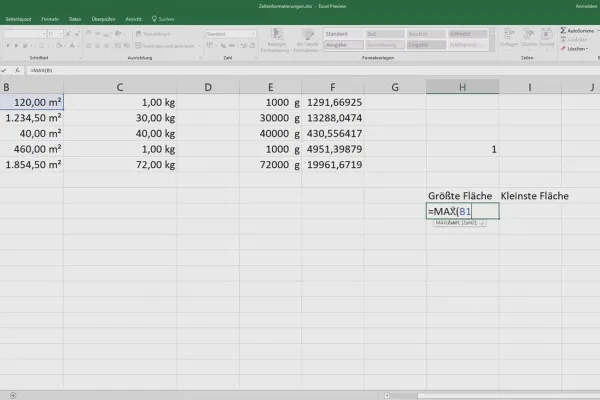This screenshot has width=600, height=400.
Task: Decrease indent icon in Ausrichtung
Action: (x=117, y=46)
